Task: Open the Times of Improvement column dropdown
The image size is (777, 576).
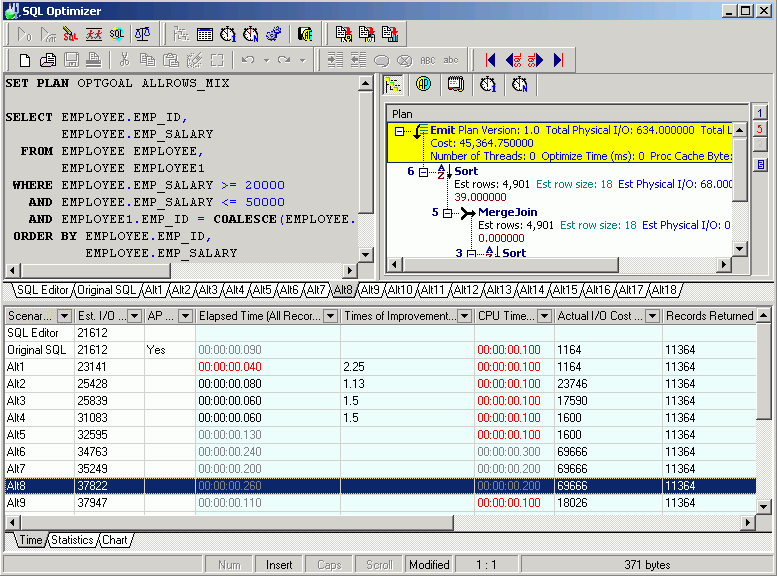Action: [x=462, y=316]
